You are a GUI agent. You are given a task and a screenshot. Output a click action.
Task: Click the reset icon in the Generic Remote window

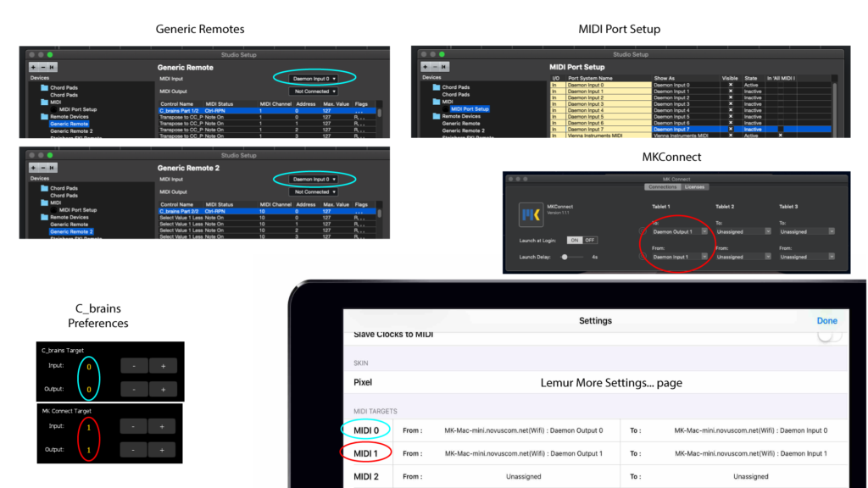coord(52,67)
